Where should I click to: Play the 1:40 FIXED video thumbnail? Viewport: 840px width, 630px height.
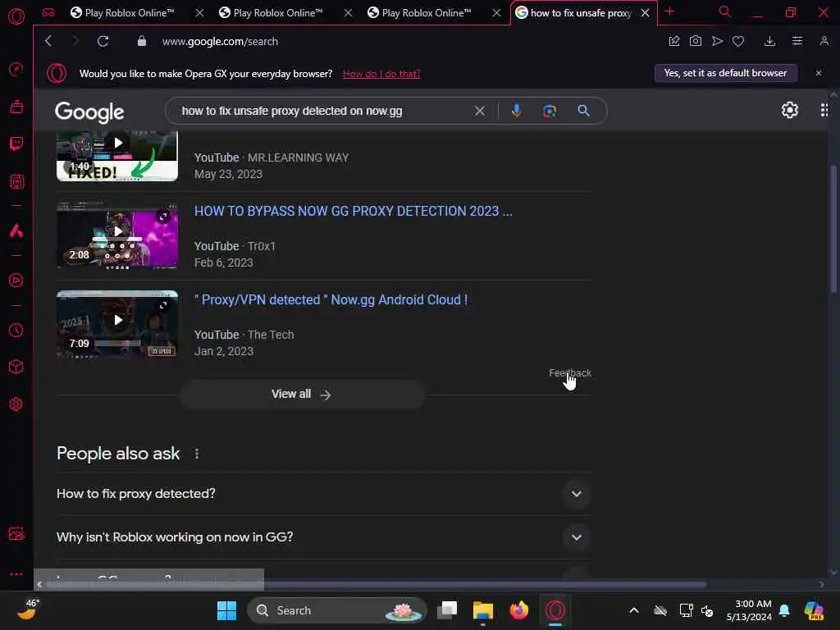(x=117, y=157)
